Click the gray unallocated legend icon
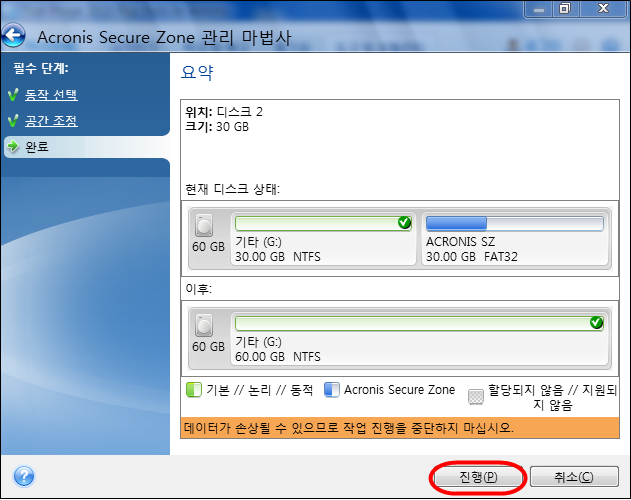The width and height of the screenshot is (631, 500). (476, 397)
